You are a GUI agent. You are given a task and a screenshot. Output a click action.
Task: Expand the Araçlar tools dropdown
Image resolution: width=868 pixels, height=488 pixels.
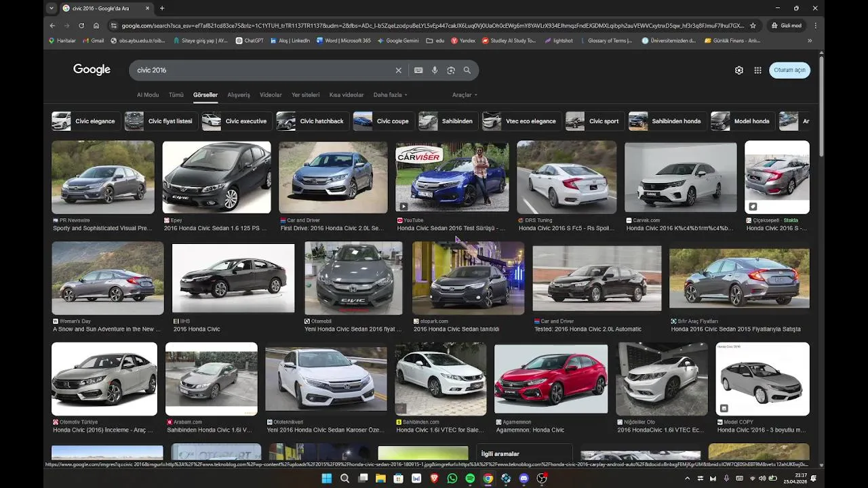coord(465,95)
